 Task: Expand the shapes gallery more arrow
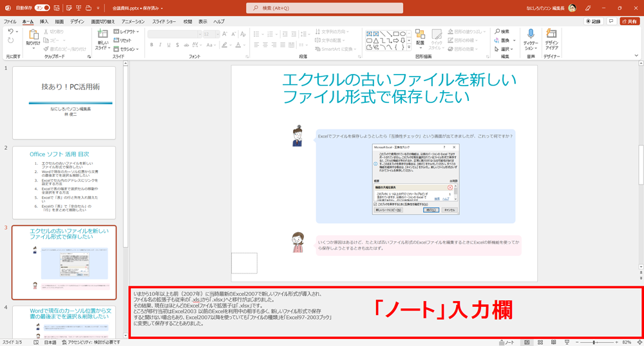(408, 47)
